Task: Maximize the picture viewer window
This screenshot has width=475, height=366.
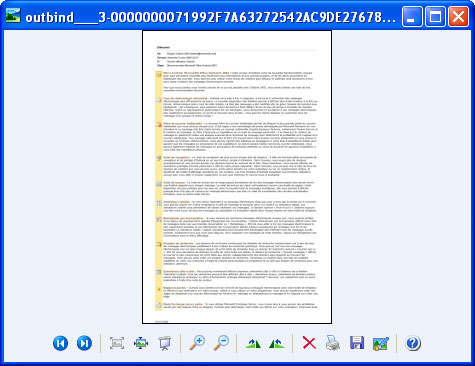Action: [x=435, y=16]
